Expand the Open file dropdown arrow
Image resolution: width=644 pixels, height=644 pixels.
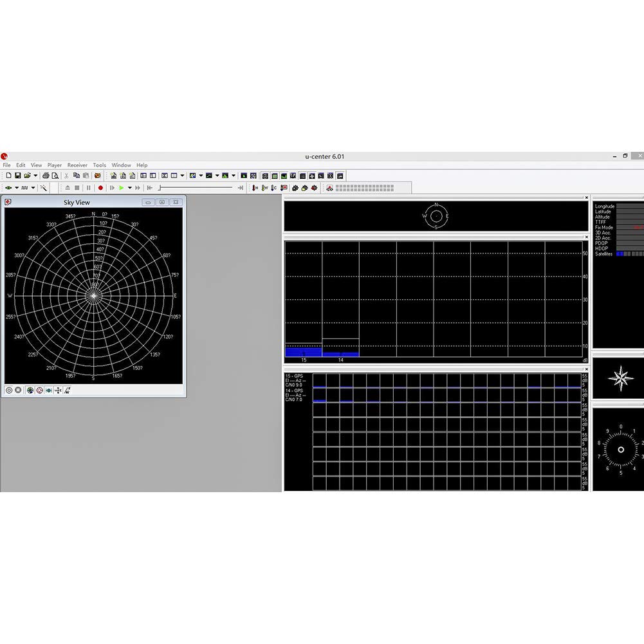pyautogui.click(x=35, y=176)
